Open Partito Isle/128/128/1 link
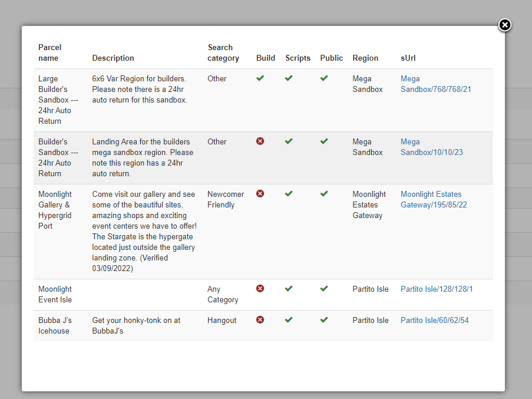532x399 pixels. [x=437, y=289]
